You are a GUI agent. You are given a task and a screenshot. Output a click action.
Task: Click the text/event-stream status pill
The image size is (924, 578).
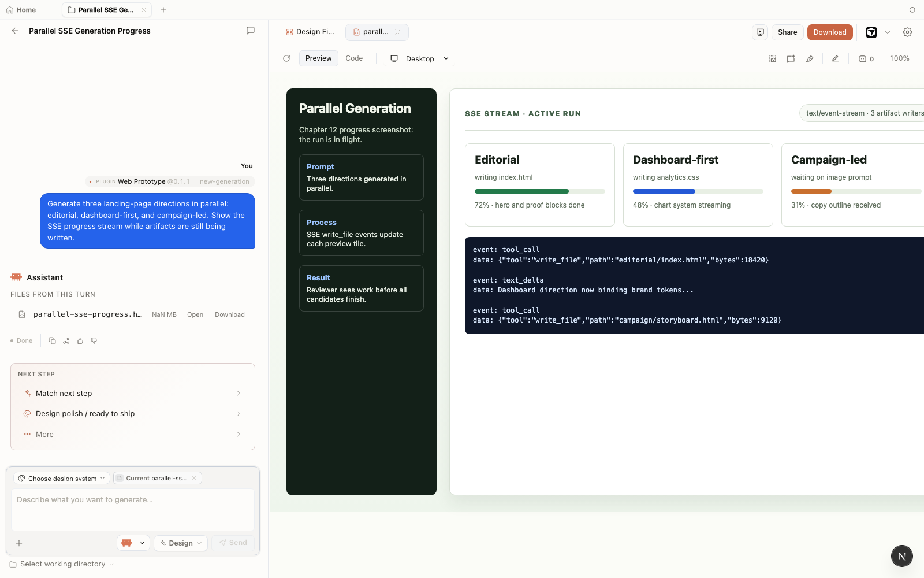(862, 113)
